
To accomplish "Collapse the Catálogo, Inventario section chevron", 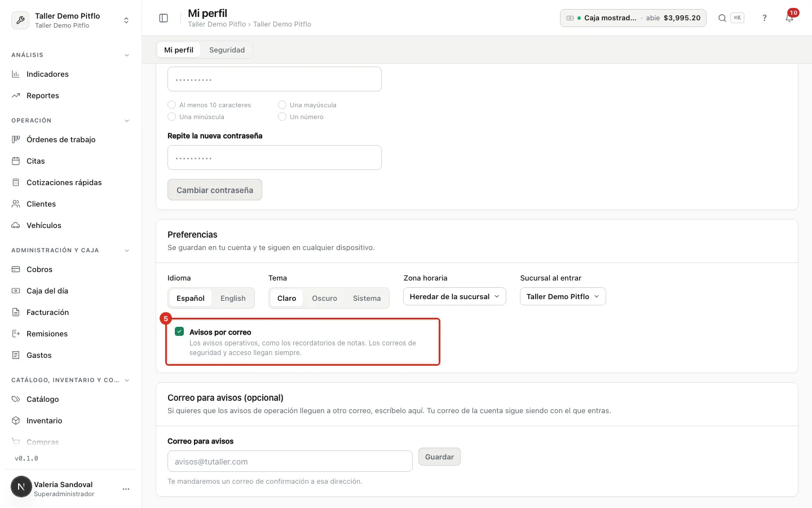I will 127,380.
